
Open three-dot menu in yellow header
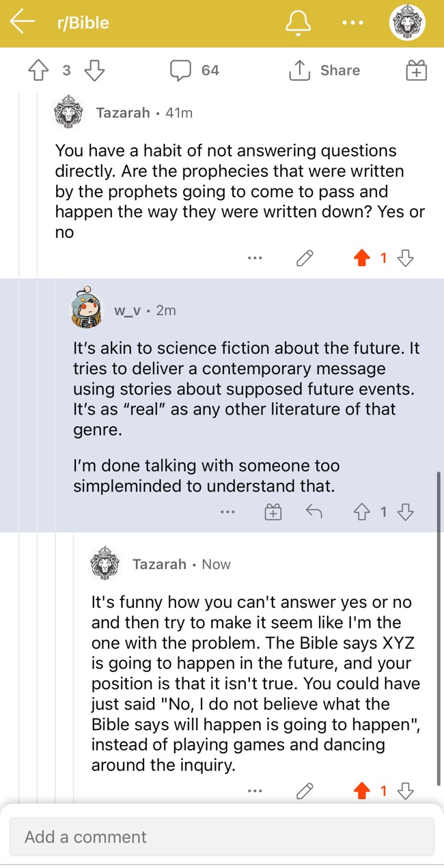coord(353,23)
